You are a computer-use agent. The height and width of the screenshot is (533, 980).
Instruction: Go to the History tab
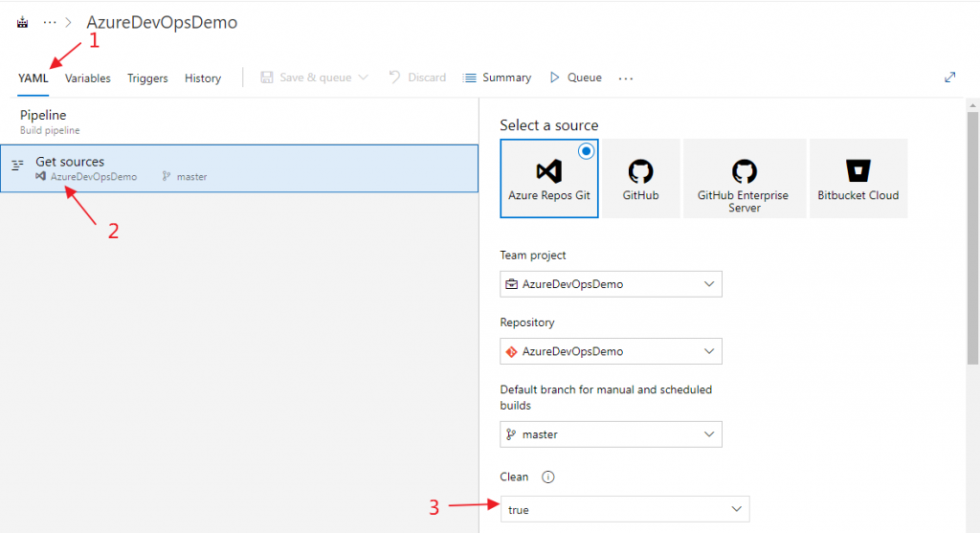(x=203, y=78)
